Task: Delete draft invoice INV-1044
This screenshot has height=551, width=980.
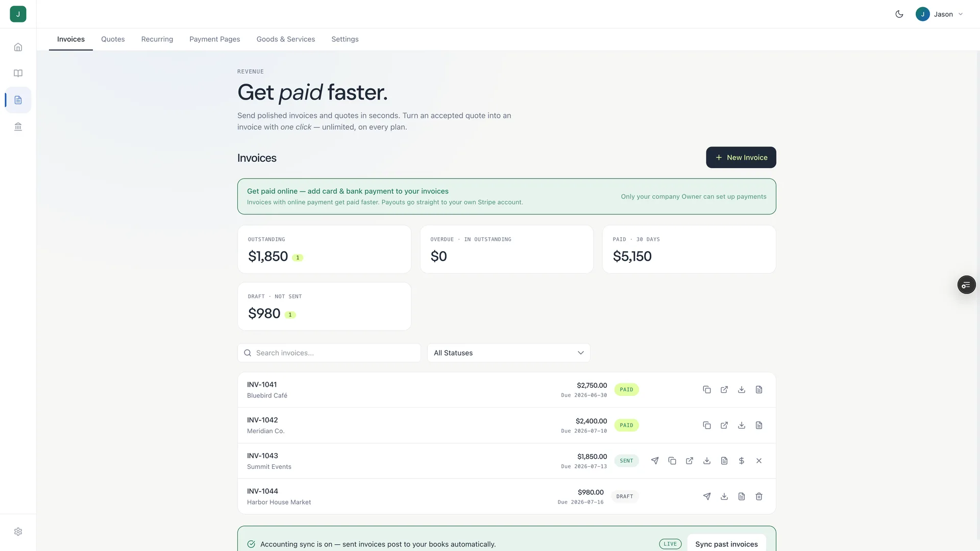Action: pos(759,496)
